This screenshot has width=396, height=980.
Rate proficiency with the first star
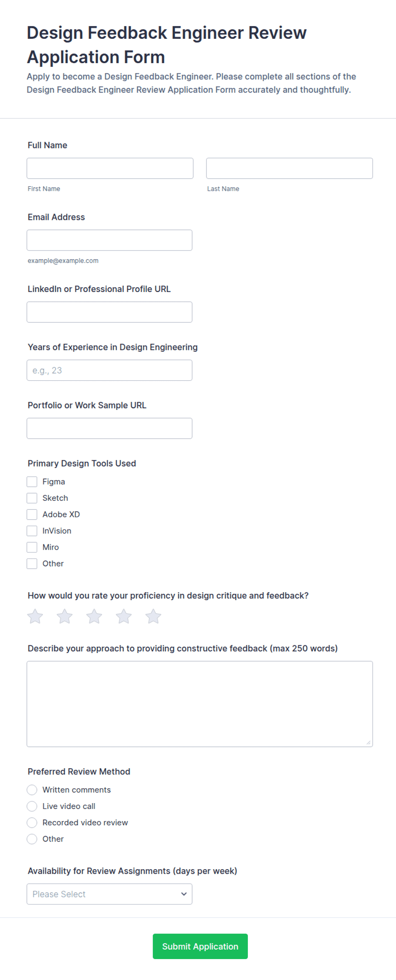[x=35, y=616]
